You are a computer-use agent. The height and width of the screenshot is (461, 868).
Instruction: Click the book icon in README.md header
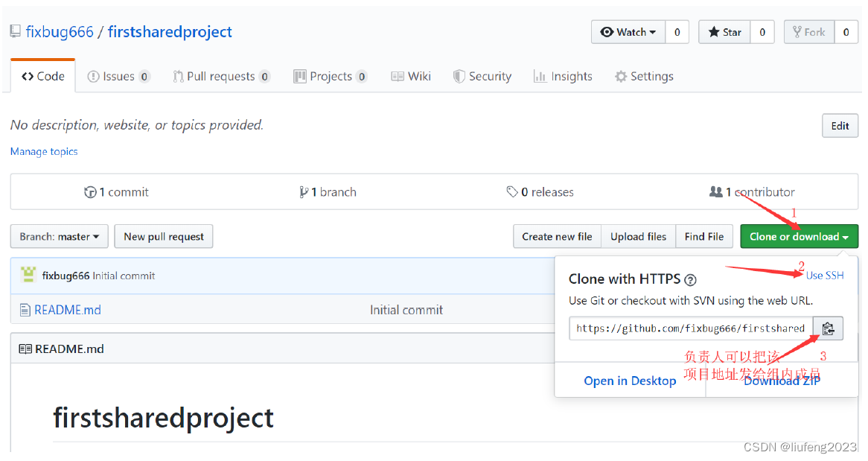click(x=25, y=349)
